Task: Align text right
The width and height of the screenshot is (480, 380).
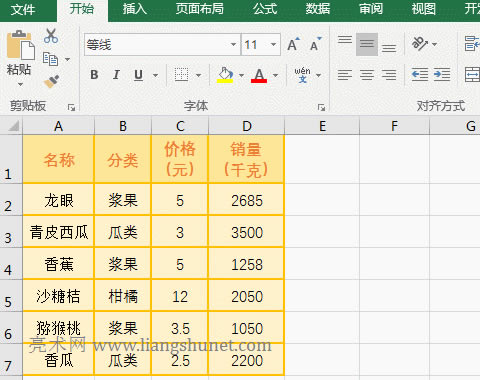Action: [x=389, y=75]
